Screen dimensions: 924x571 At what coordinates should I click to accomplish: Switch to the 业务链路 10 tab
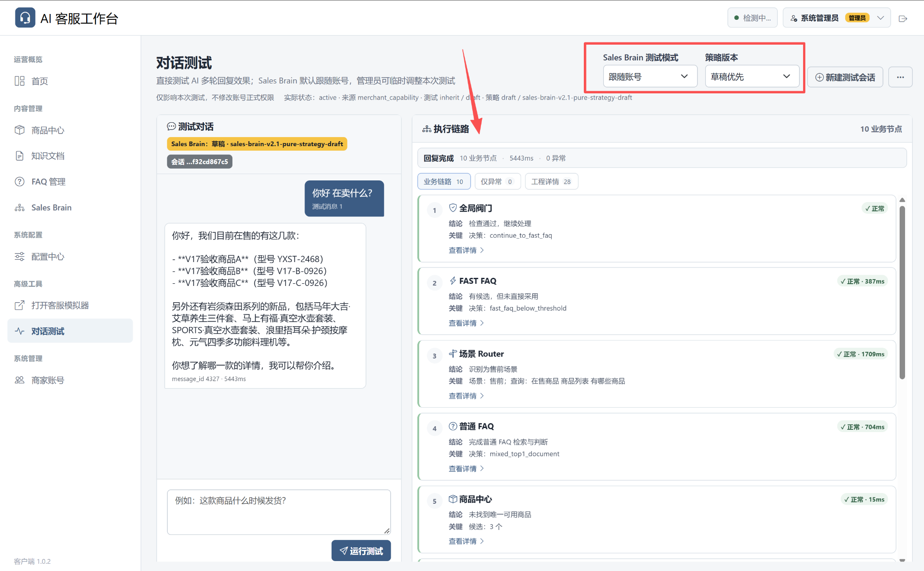(x=444, y=181)
